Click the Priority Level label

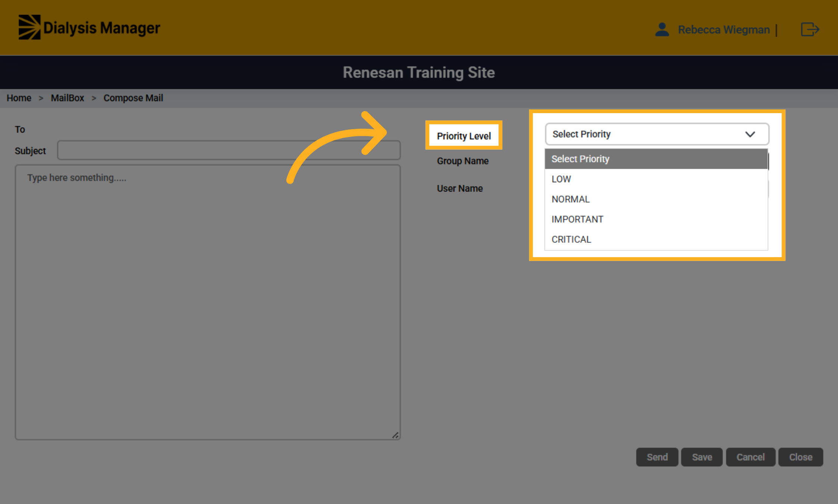coord(464,136)
